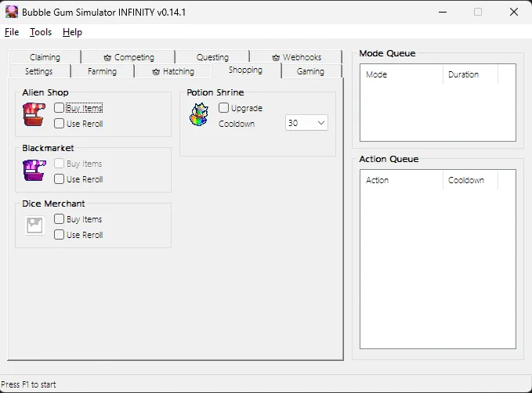Click the Dice Merchant placeholder image
This screenshot has width=532, height=393.
pos(34,225)
